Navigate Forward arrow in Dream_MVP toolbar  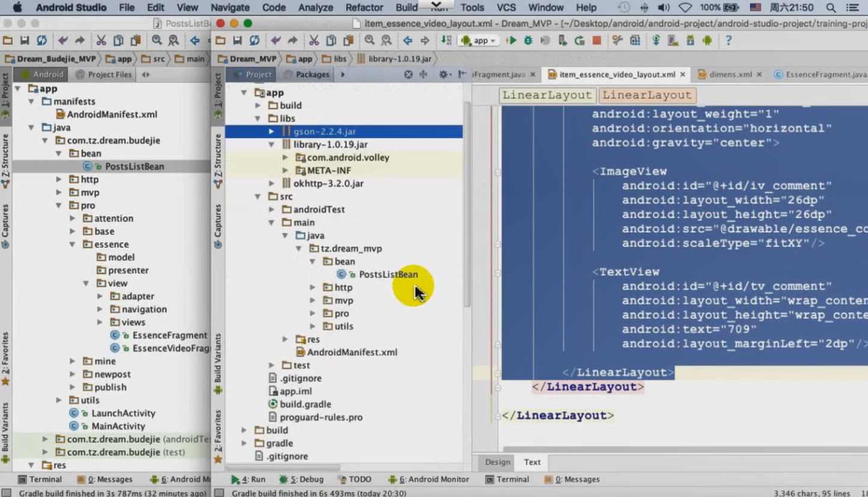tap(424, 41)
